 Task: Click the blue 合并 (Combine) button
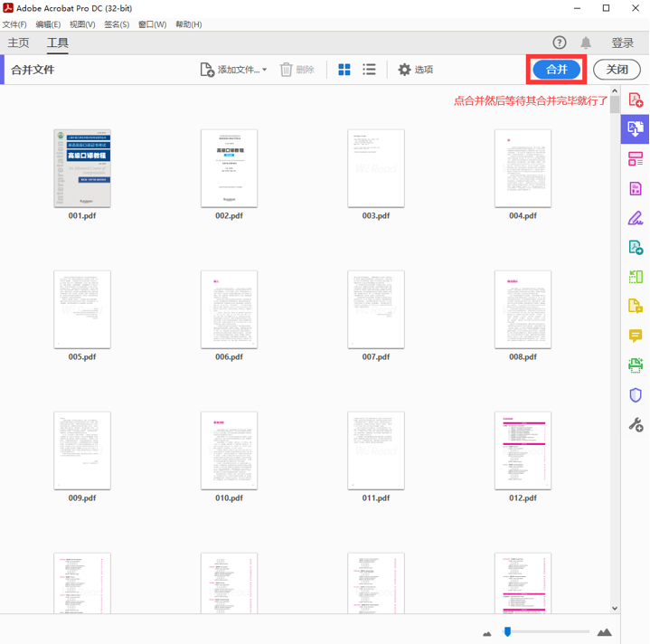pyautogui.click(x=556, y=70)
